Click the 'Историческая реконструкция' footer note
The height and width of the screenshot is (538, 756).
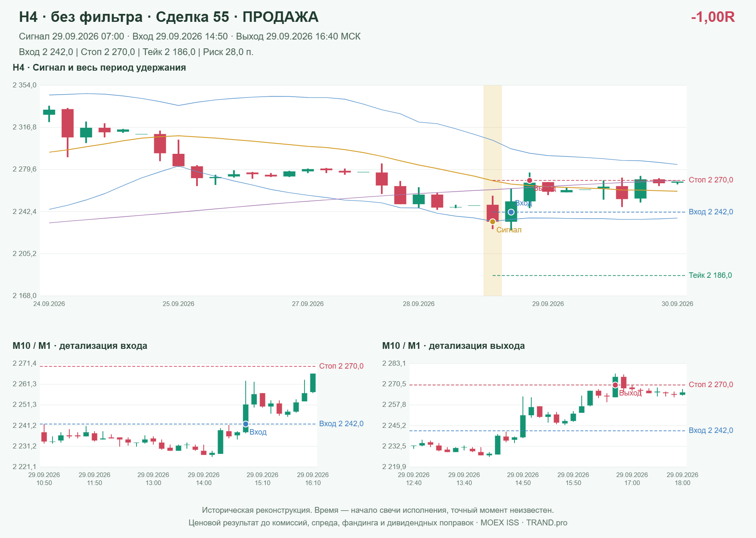coord(378,510)
